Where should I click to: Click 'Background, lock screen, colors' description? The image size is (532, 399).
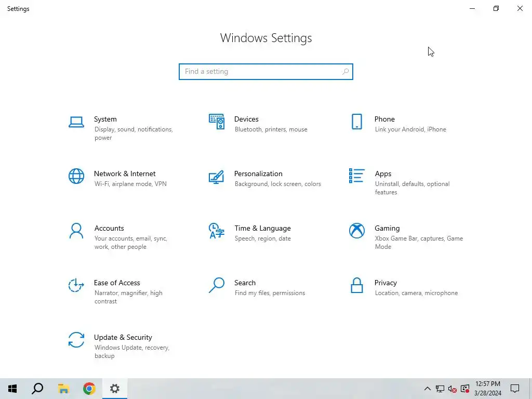coord(277,184)
